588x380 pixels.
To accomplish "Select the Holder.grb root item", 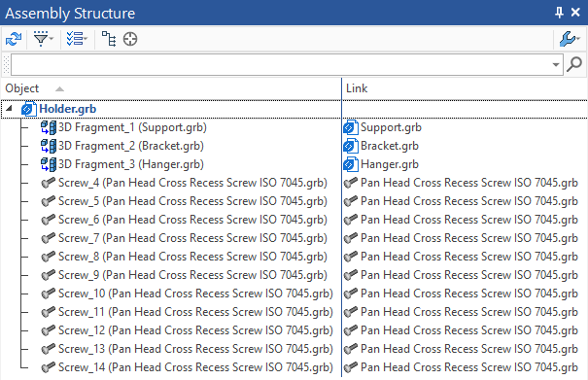I will [x=67, y=109].
